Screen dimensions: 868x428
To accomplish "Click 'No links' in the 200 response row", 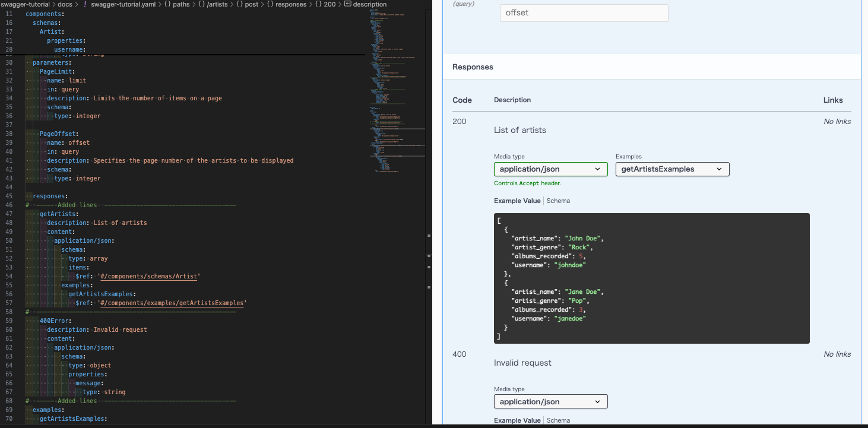I will (837, 121).
